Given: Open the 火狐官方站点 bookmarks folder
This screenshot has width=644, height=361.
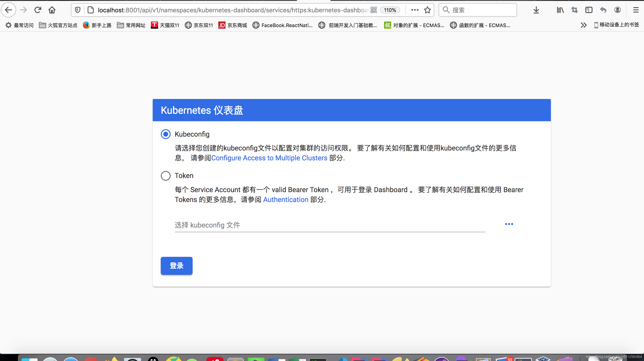Looking at the screenshot, I should (58, 25).
